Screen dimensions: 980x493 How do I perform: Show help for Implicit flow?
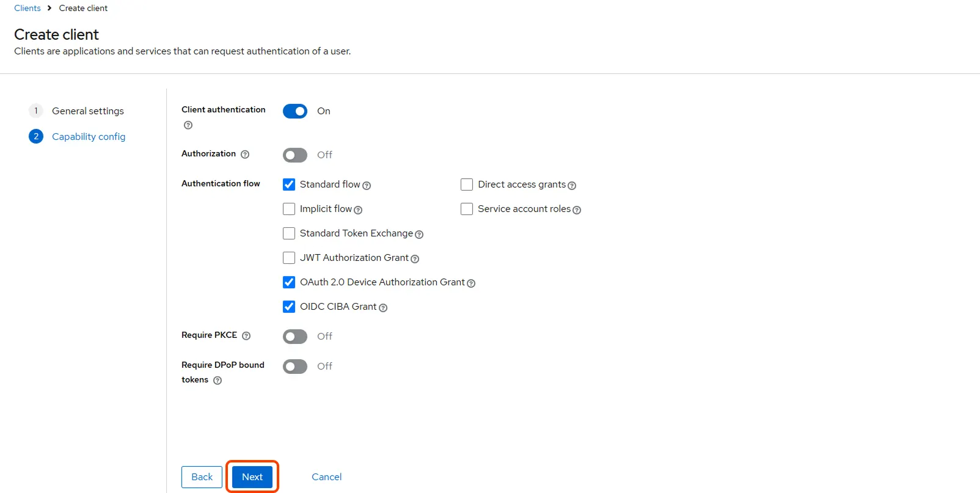(x=358, y=210)
